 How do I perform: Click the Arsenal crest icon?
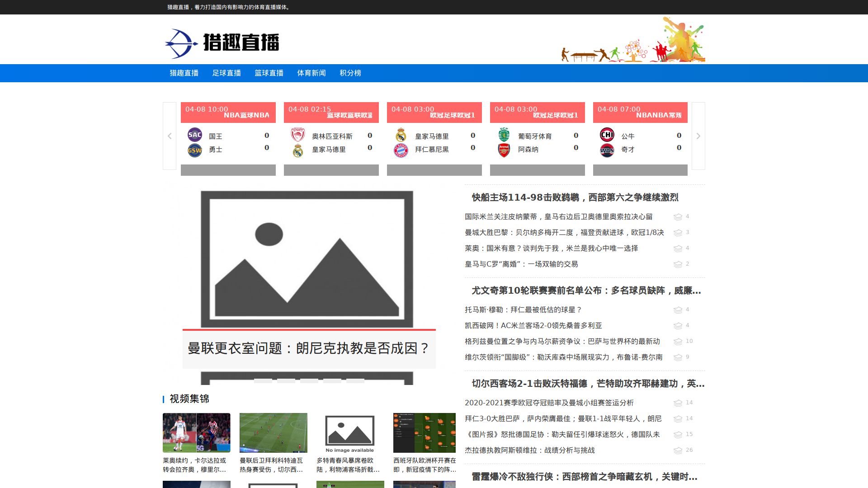point(504,150)
